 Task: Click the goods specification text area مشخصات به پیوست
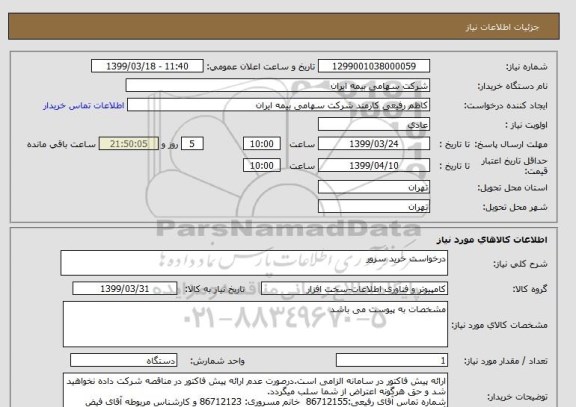coord(255,324)
